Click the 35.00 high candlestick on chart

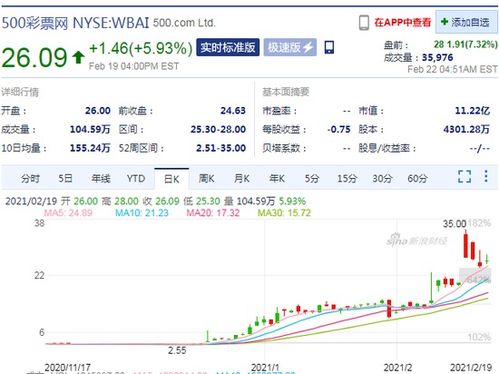(466, 245)
